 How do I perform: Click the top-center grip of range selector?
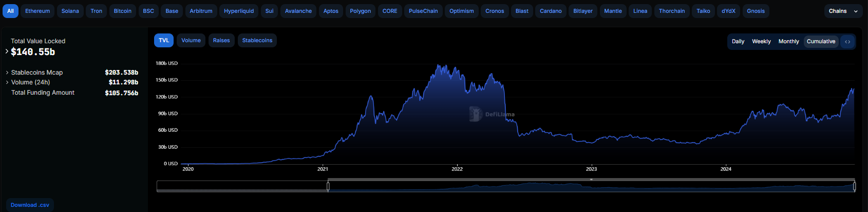(x=591, y=179)
